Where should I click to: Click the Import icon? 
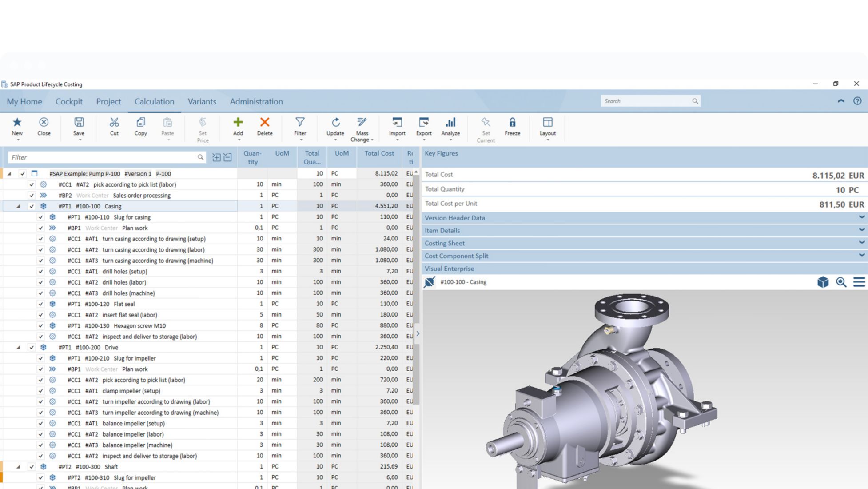pyautogui.click(x=397, y=128)
